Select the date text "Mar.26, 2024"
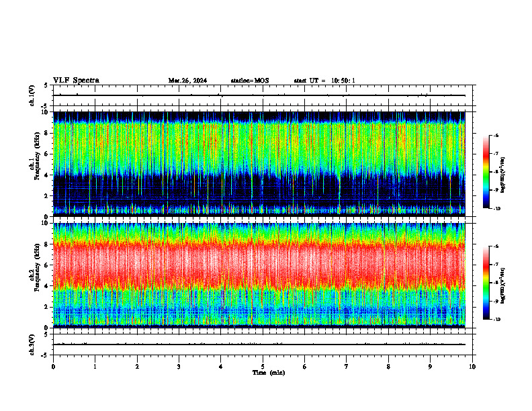The image size is (532, 411). [187, 81]
